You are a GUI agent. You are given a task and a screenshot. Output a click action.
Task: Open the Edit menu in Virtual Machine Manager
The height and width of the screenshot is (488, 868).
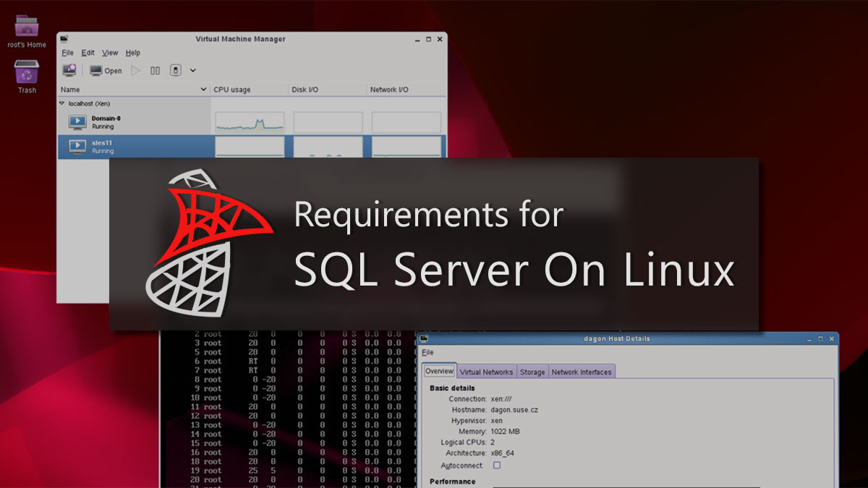[x=88, y=52]
